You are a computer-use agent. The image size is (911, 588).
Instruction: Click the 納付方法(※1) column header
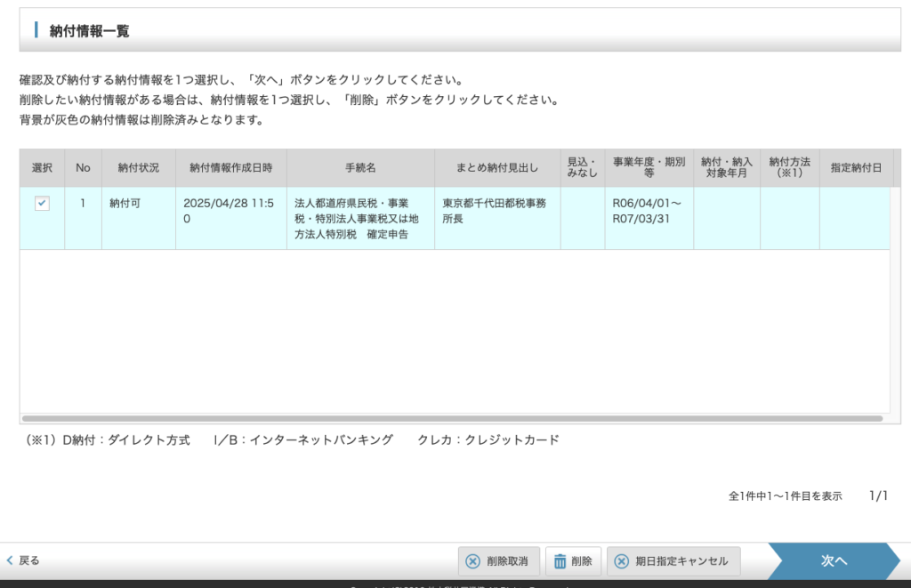[789, 167]
